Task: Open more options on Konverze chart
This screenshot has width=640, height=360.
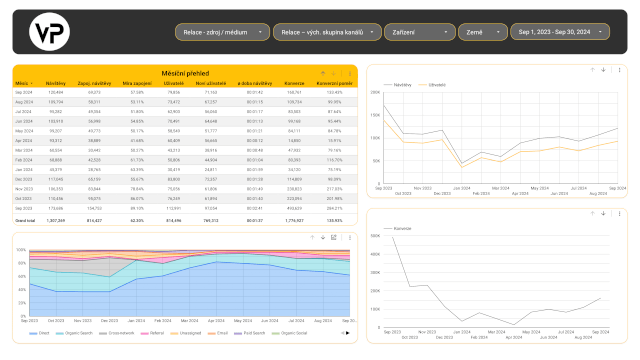Action: (x=620, y=213)
